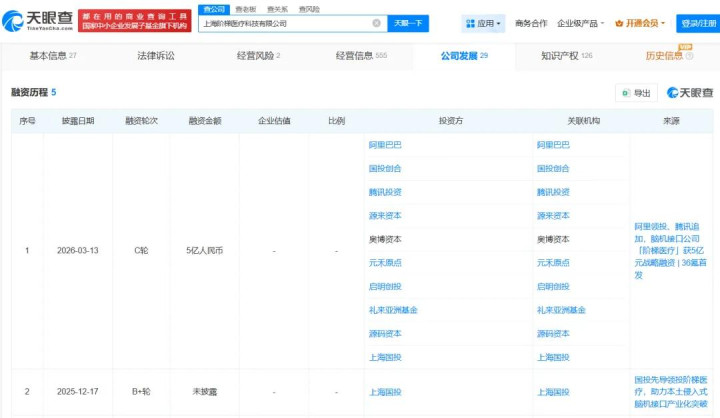Select the 查老板 search type
Screen dimensions: 720x418
click(x=245, y=8)
